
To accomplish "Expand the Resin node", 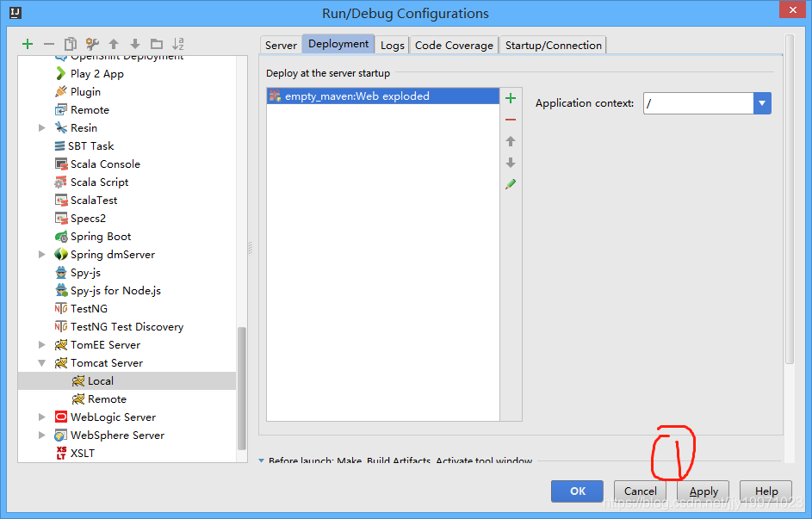I will [42, 127].
